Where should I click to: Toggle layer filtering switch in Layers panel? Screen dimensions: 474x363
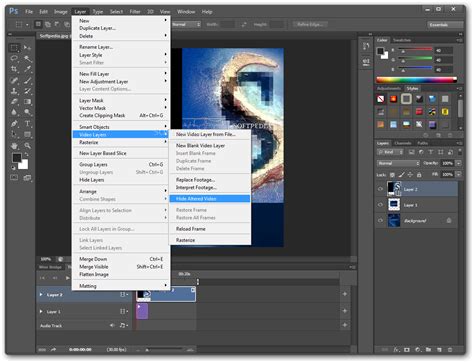460,152
